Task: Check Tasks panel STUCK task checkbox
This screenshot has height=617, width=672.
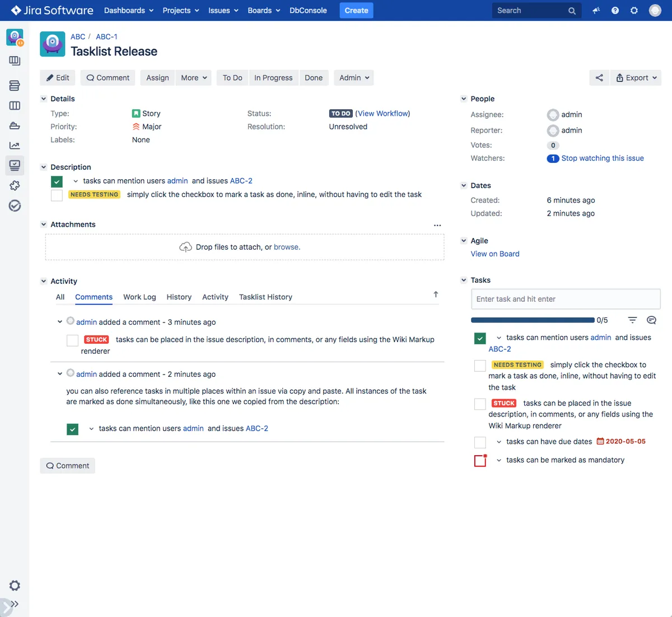Action: tap(480, 404)
